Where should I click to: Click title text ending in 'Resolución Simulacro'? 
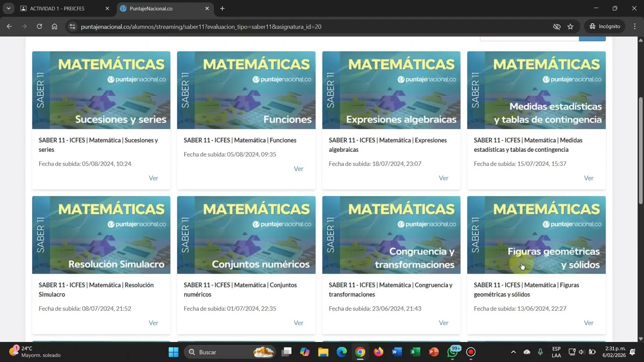(96, 290)
